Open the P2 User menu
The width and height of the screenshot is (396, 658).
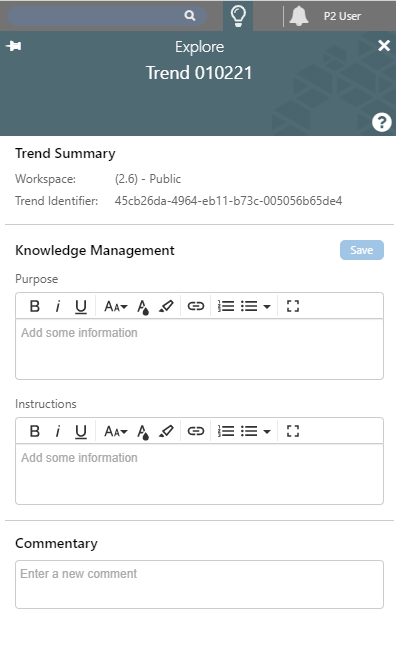coord(342,16)
